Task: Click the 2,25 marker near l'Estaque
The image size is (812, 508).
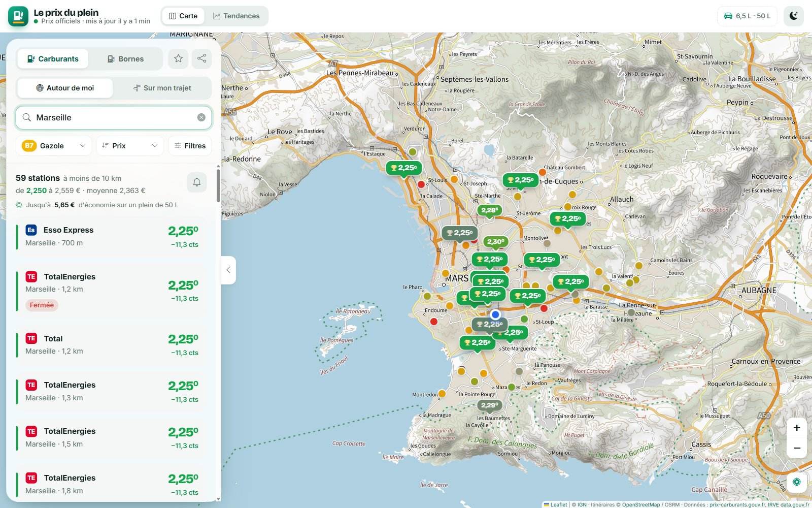Action: (x=404, y=168)
